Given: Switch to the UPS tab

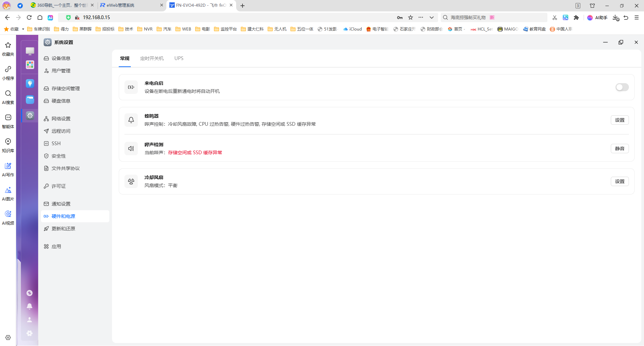Looking at the screenshot, I should [179, 58].
